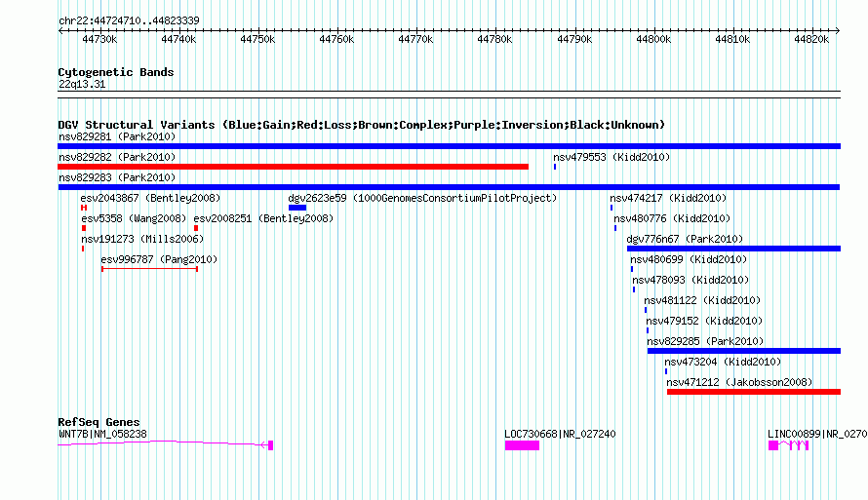Click the LINC00899 gene label
The height and width of the screenshot is (500, 868).
pos(817,434)
